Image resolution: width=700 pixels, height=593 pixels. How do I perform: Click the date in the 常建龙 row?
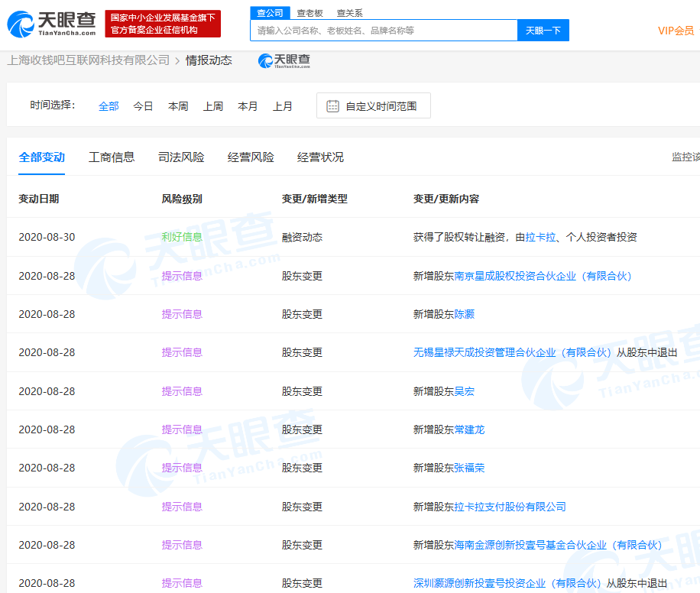(47, 430)
